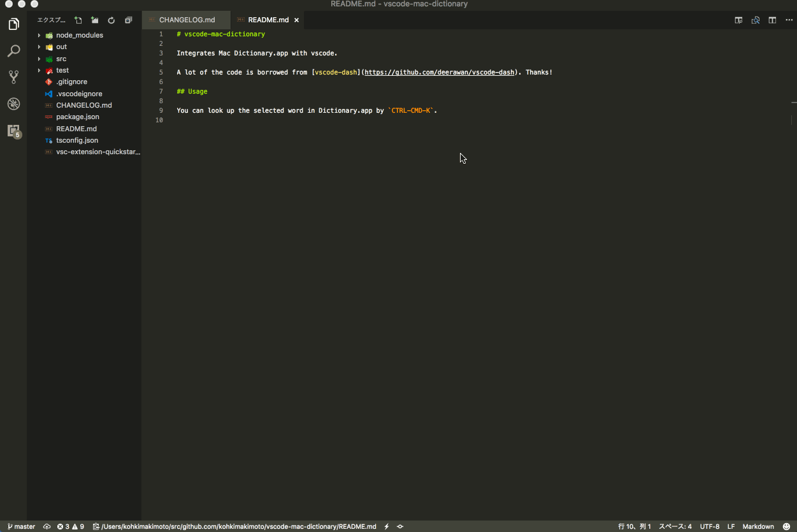Split the editor
Viewport: 797px width, 532px height.
point(772,20)
